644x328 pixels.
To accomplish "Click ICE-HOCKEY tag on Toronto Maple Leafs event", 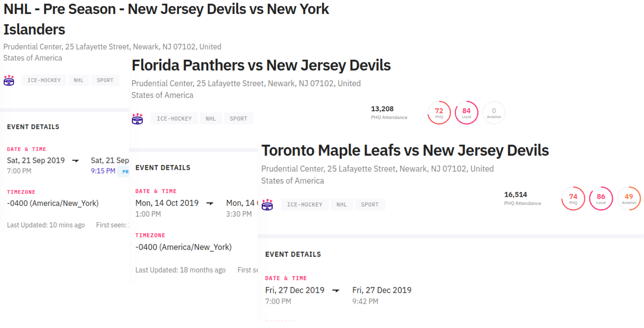I will pyautogui.click(x=305, y=205).
